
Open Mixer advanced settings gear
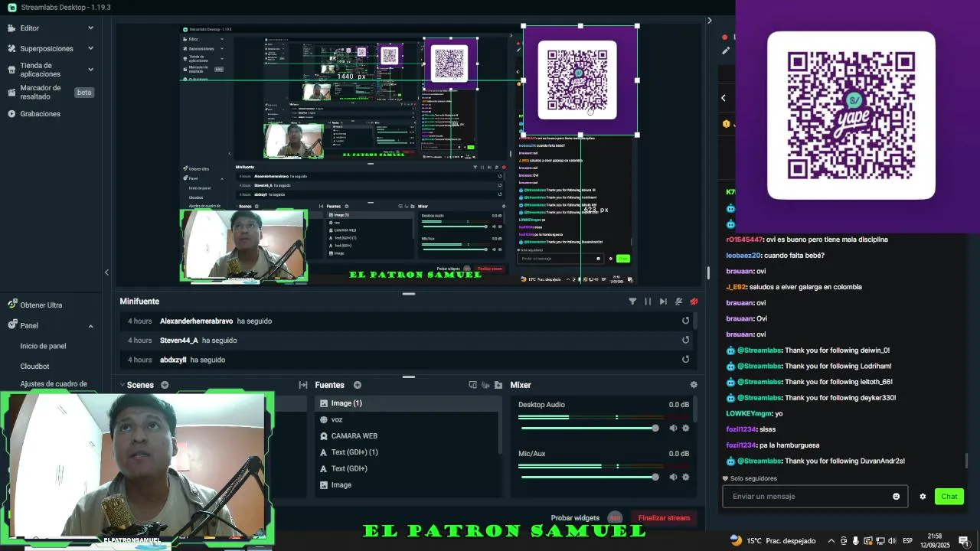[x=694, y=385]
